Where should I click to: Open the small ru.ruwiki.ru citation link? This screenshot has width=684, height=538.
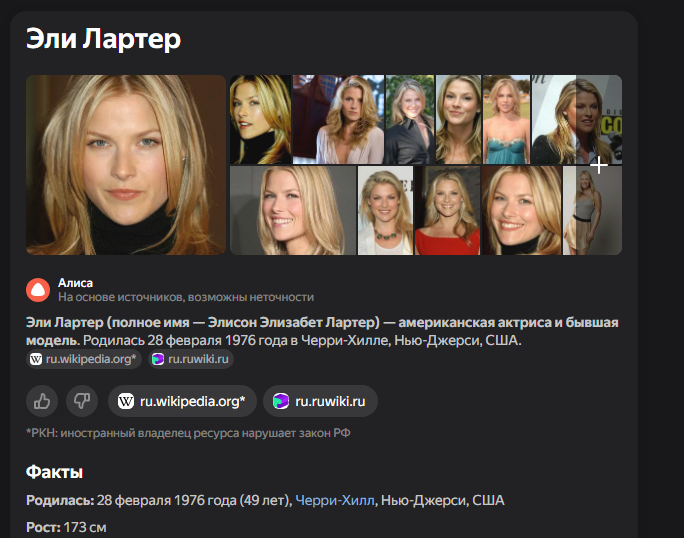tap(191, 359)
